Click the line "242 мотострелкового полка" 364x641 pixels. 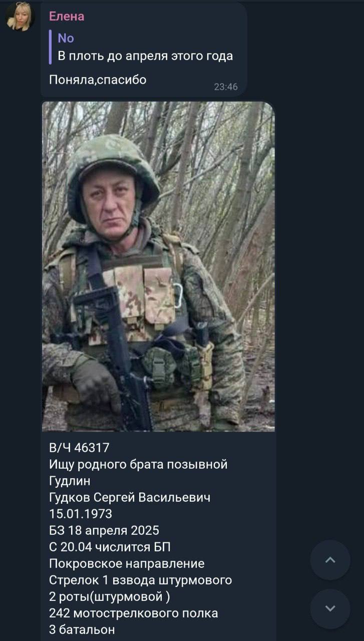[134, 613]
